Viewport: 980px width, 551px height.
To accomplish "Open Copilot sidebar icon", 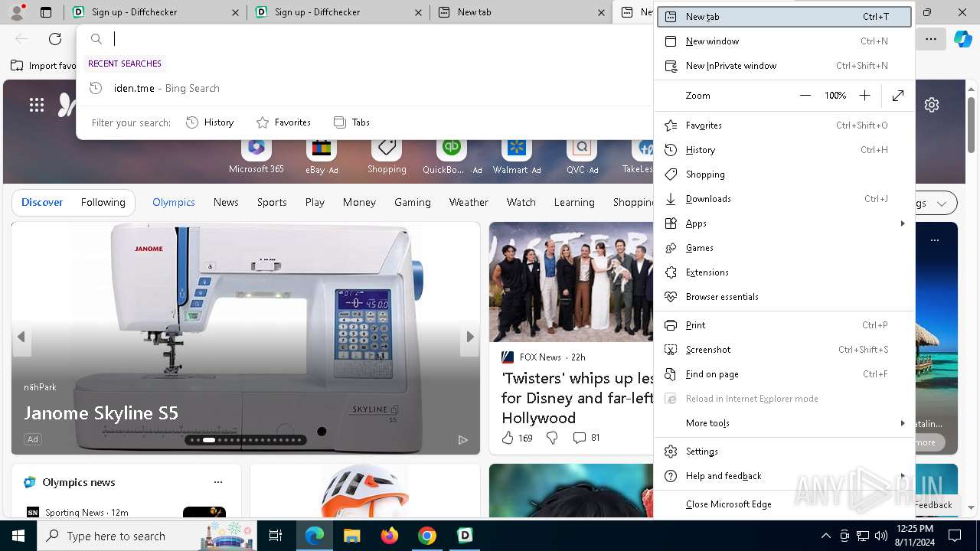I will click(x=962, y=39).
